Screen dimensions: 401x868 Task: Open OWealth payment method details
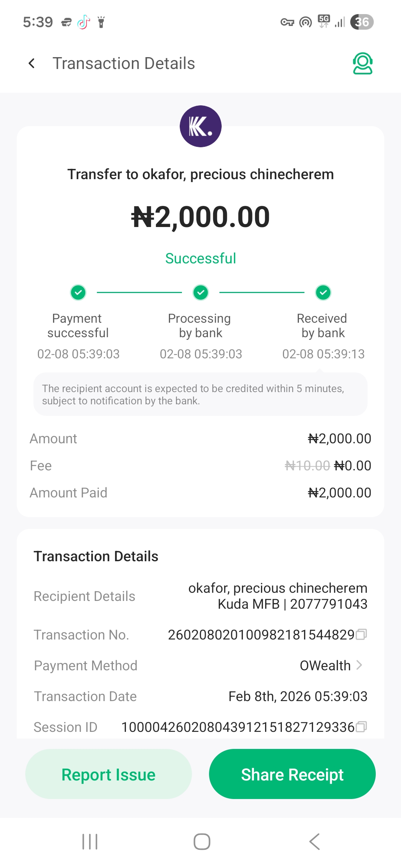click(x=325, y=665)
